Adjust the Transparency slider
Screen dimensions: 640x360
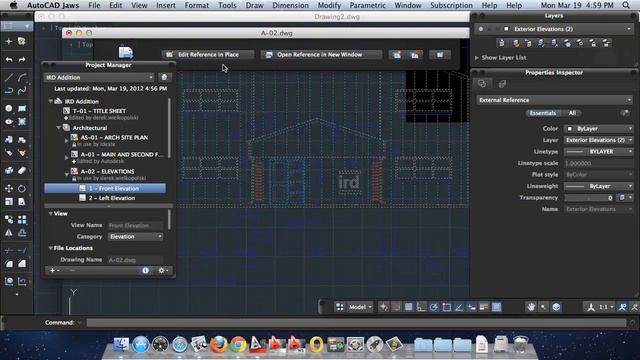click(589, 198)
